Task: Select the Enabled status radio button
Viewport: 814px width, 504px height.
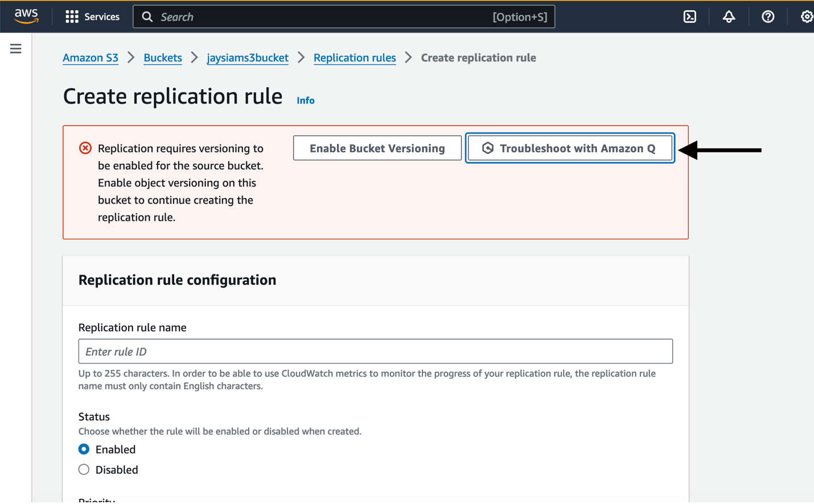Action: tap(84, 449)
